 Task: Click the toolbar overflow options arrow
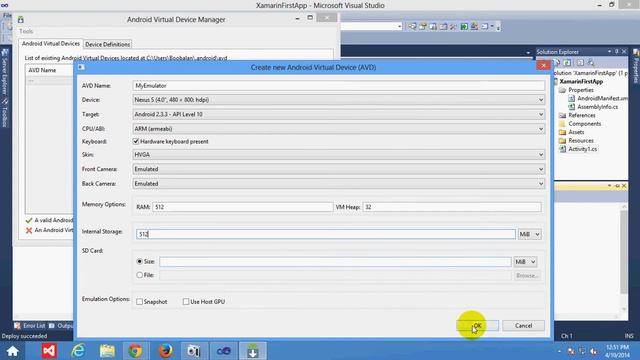(x=498, y=28)
